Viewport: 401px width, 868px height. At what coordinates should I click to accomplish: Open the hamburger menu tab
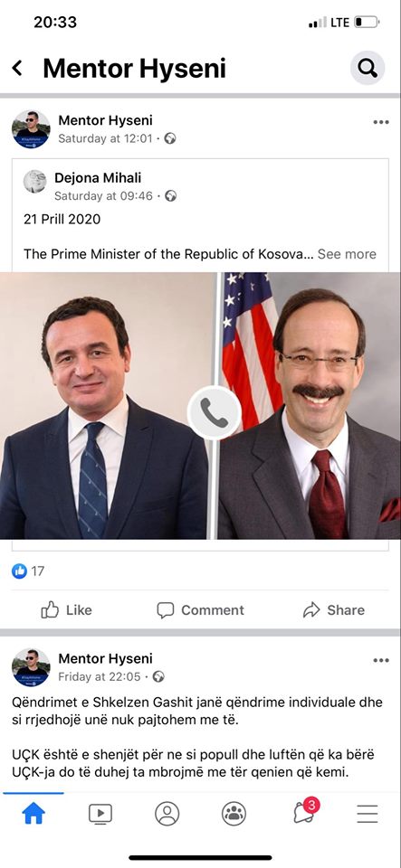(x=368, y=814)
